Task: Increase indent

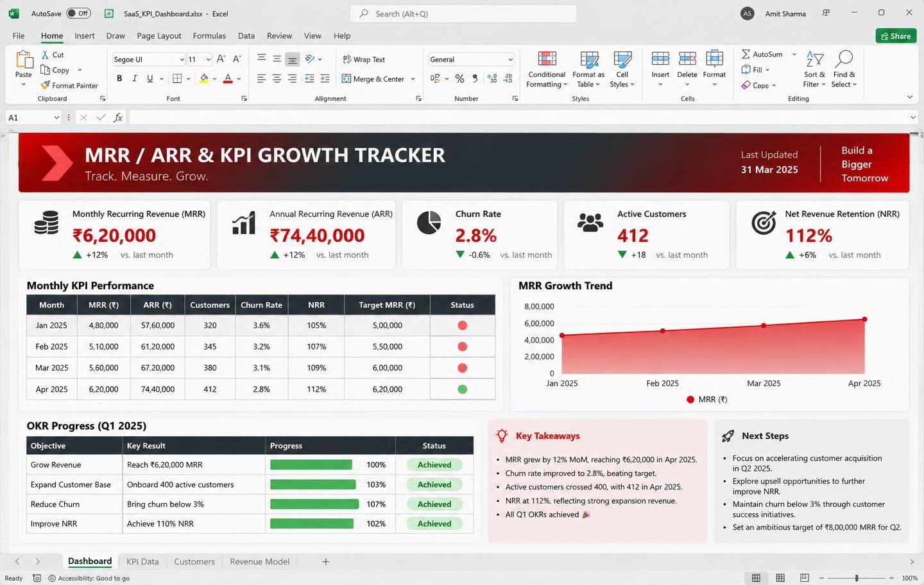Action: [325, 78]
